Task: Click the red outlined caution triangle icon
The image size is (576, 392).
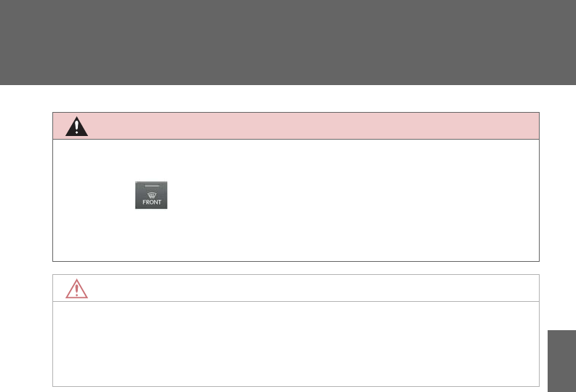Action: [x=76, y=289]
